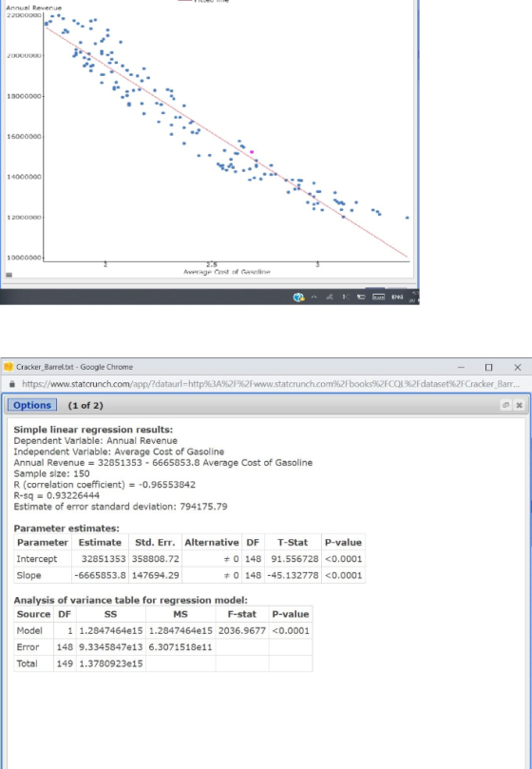
Task: Click the 'Total' row label in ANOVA table
Action: tap(27, 663)
